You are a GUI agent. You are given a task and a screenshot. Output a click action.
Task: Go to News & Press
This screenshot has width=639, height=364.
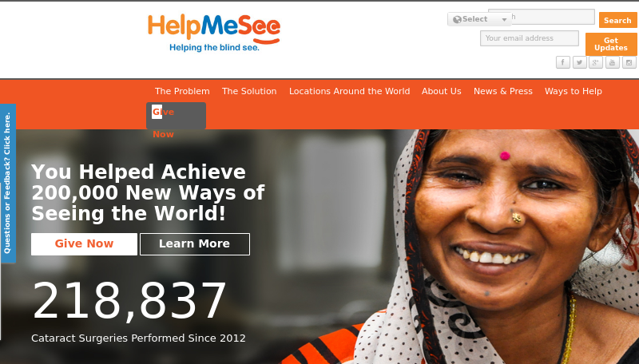pyautogui.click(x=503, y=91)
